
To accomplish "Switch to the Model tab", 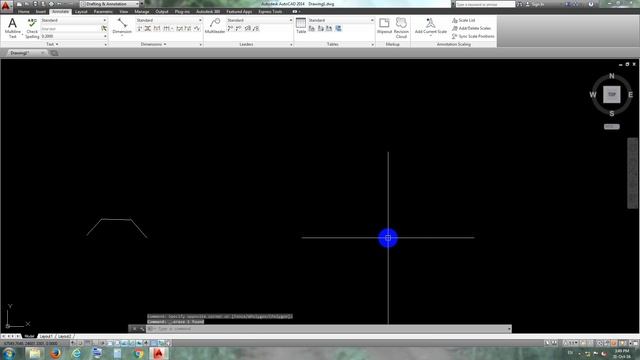I will [29, 336].
